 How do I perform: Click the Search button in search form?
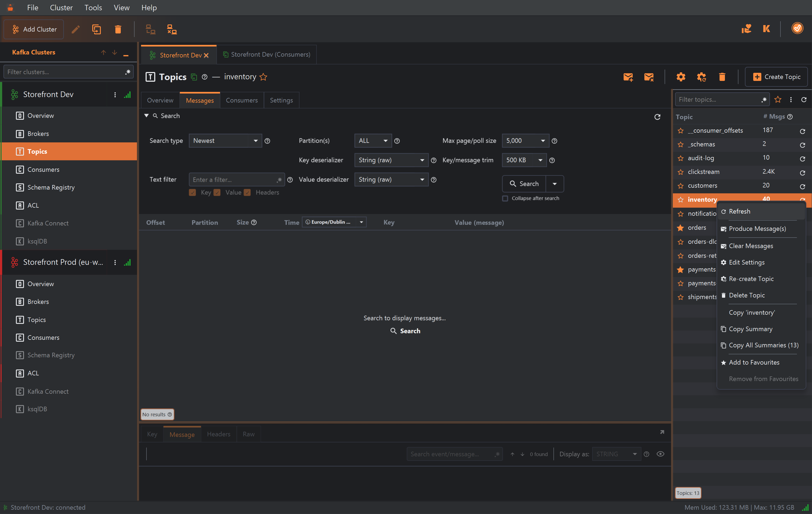pyautogui.click(x=524, y=184)
